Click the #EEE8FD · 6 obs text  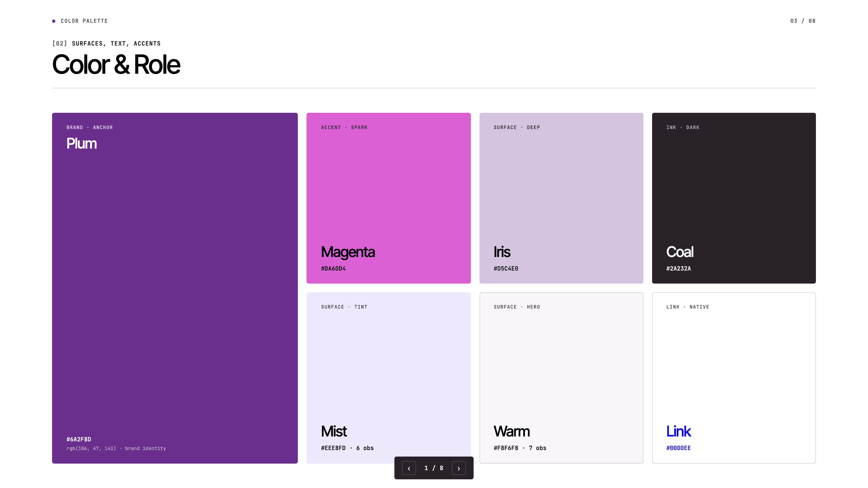click(x=347, y=448)
